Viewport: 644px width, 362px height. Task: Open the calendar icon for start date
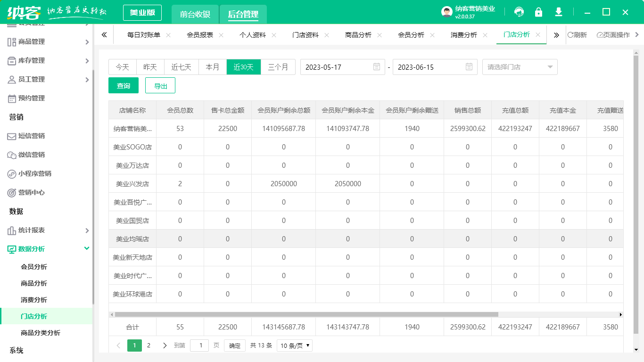377,67
